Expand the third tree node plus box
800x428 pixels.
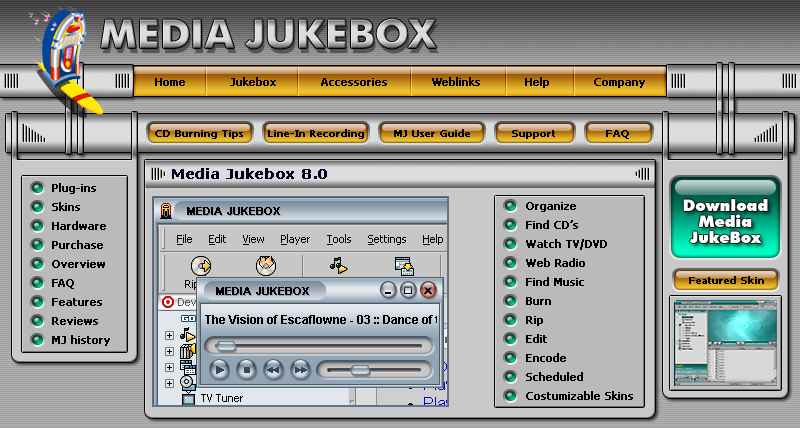169,367
